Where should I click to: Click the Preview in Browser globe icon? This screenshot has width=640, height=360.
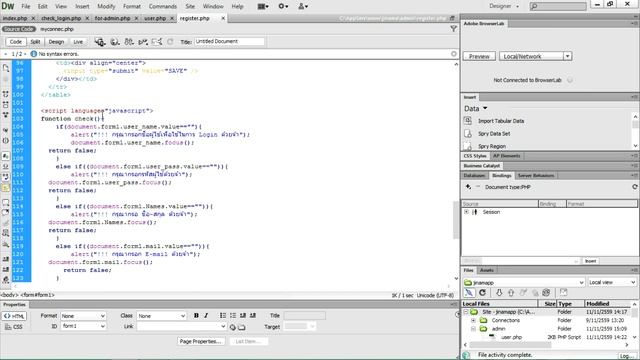[115, 42]
